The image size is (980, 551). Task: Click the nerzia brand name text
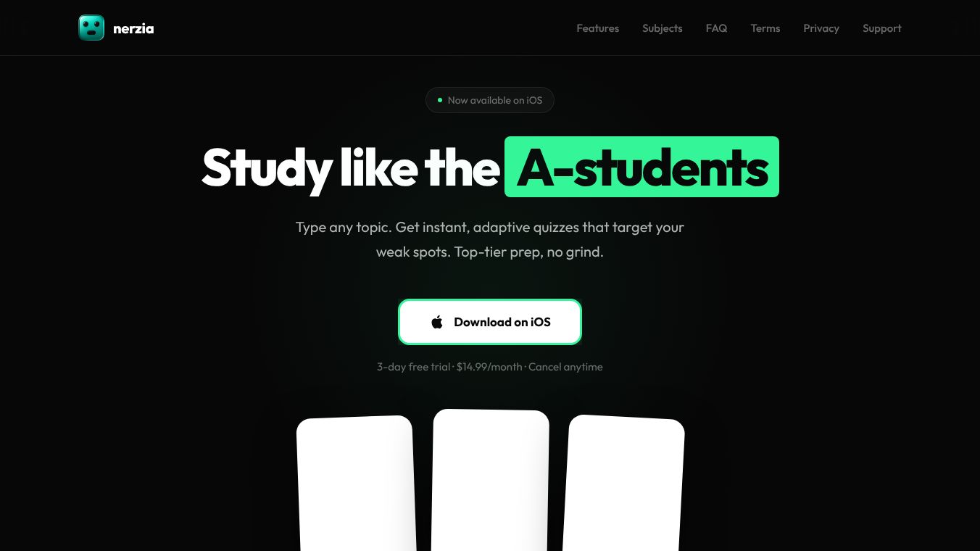point(133,29)
